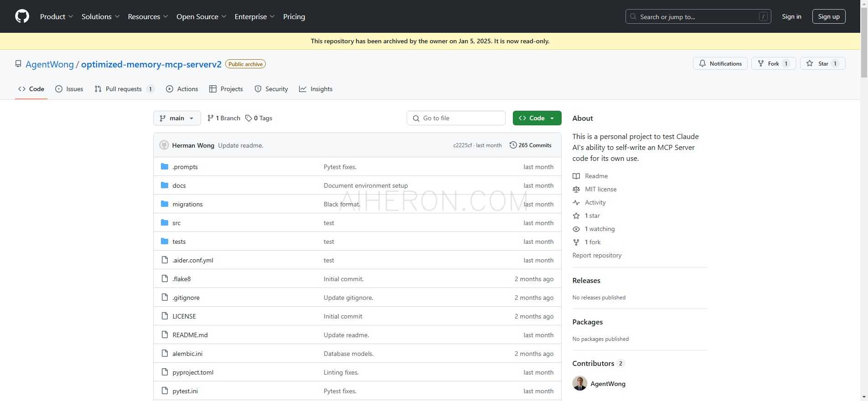Viewport: 868px width, 401px height.
Task: Click Report repository link
Action: [x=597, y=255]
